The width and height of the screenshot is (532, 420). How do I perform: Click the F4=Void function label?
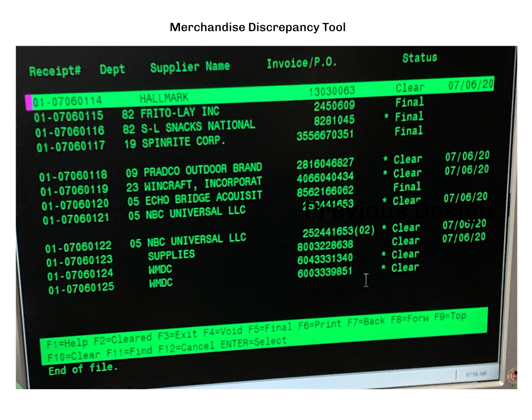pyautogui.click(x=223, y=331)
